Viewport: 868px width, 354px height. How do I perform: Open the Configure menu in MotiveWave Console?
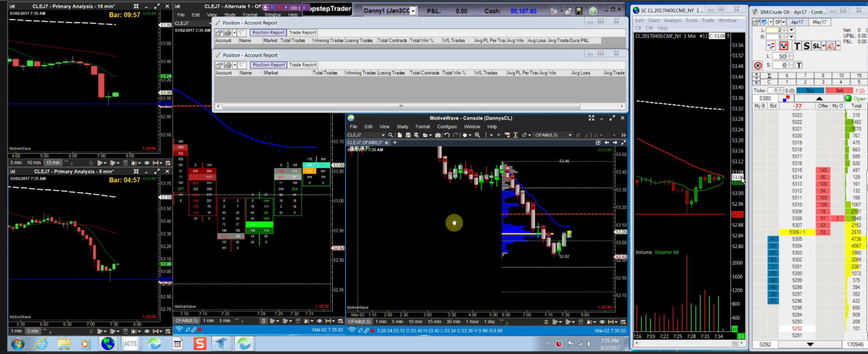pyautogui.click(x=447, y=127)
